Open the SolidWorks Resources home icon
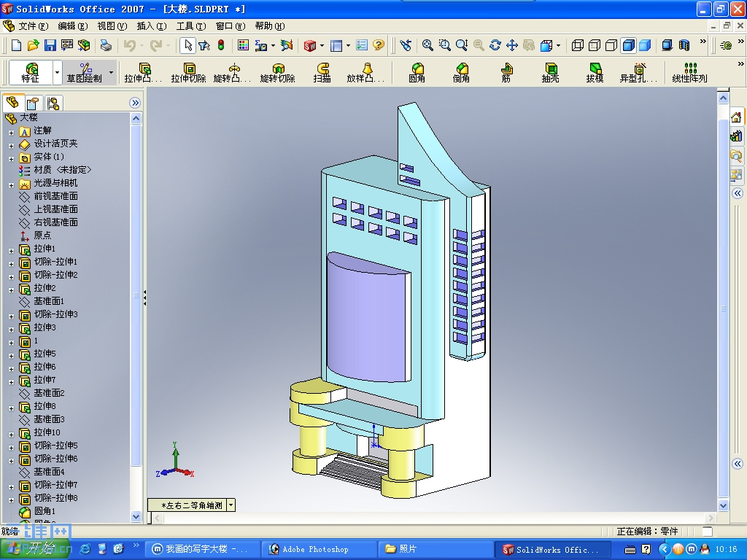 click(736, 117)
